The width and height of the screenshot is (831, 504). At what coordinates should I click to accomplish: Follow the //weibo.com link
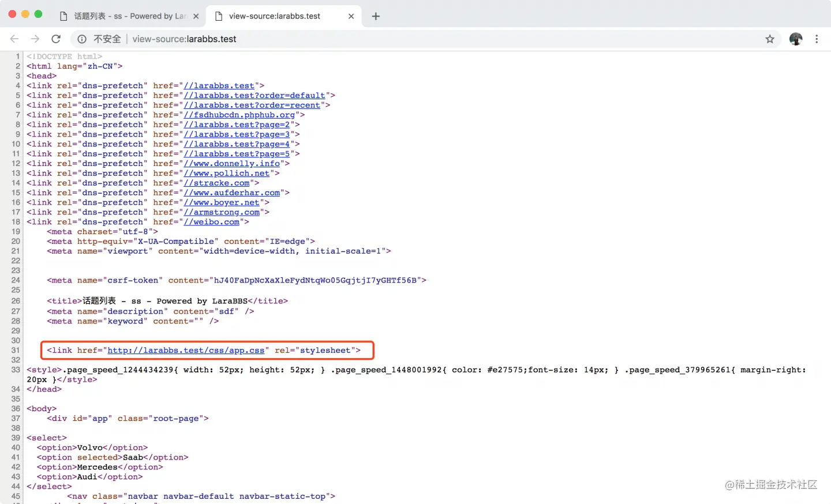(x=212, y=222)
